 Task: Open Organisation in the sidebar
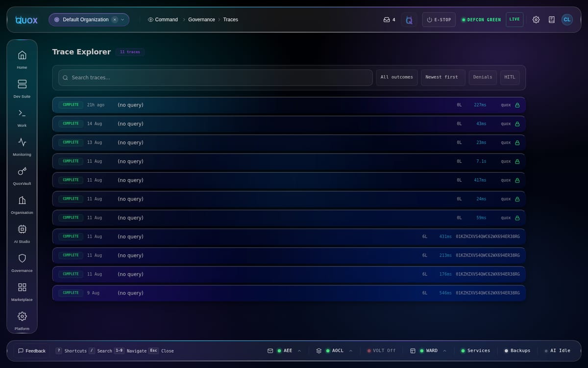pos(22,204)
